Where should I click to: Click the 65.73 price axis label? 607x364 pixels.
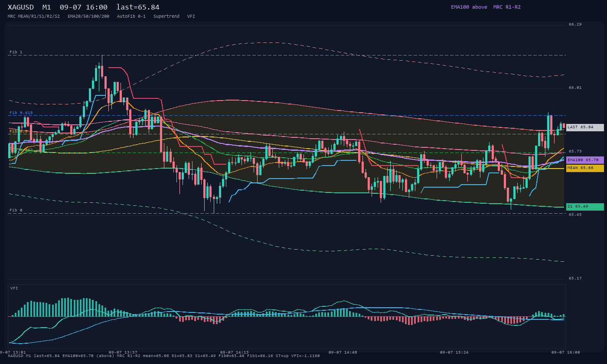point(575,151)
